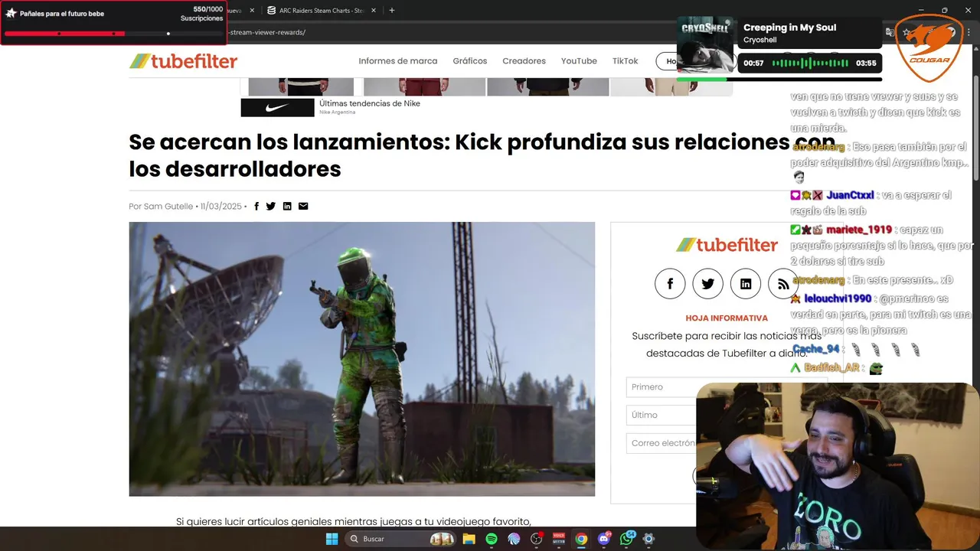Open the Gráficos menu item
This screenshot has height=551, width=980.
470,61
